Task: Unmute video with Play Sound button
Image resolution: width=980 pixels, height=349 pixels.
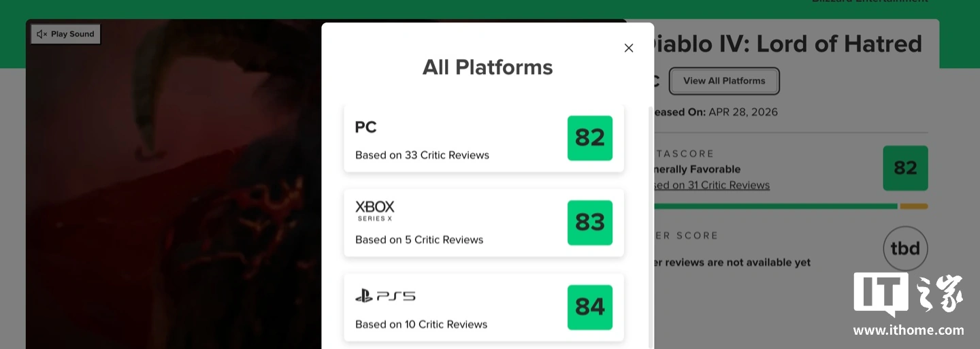Action: pos(66,34)
